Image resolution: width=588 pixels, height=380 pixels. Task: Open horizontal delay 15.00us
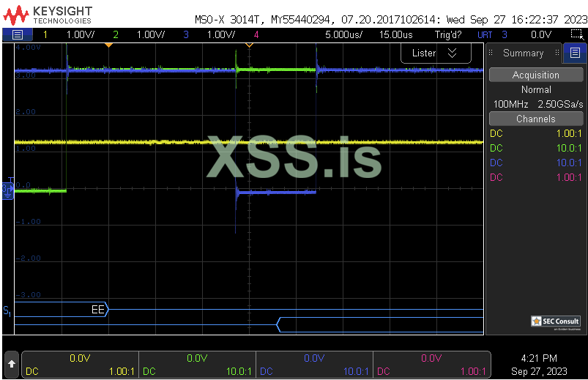click(395, 35)
